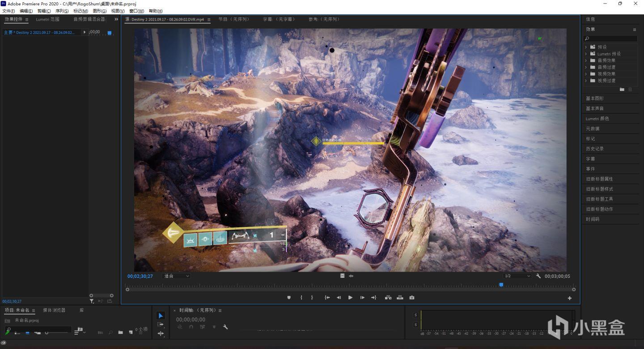Open timeline wrench display settings

[x=225, y=327]
